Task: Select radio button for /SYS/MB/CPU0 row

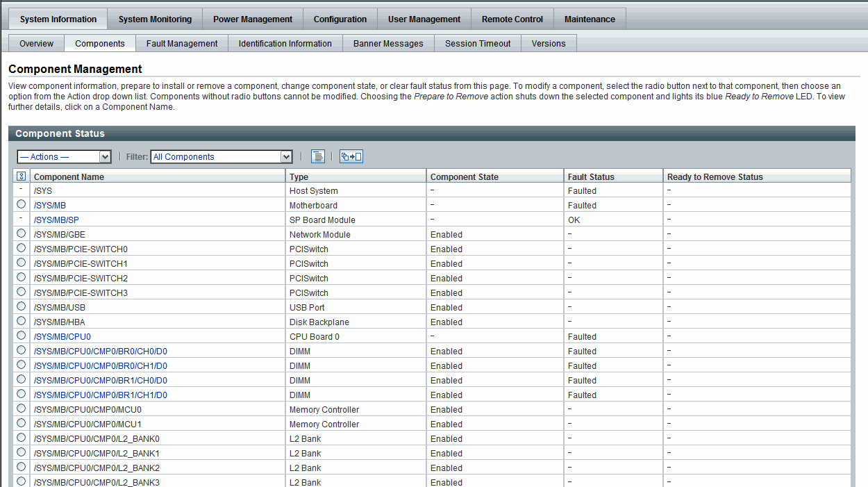Action: [21, 336]
